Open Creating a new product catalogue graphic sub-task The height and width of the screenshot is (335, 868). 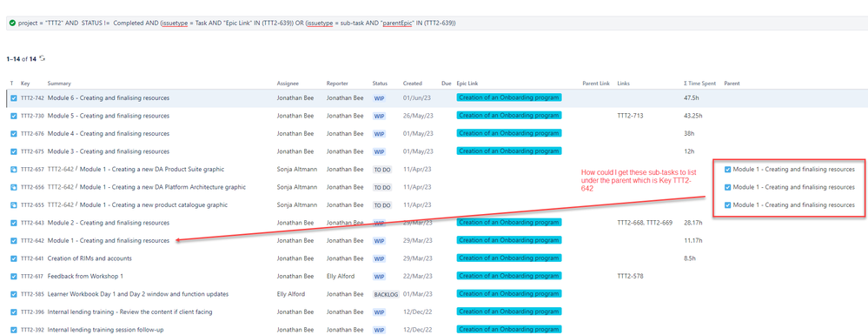[154, 205]
